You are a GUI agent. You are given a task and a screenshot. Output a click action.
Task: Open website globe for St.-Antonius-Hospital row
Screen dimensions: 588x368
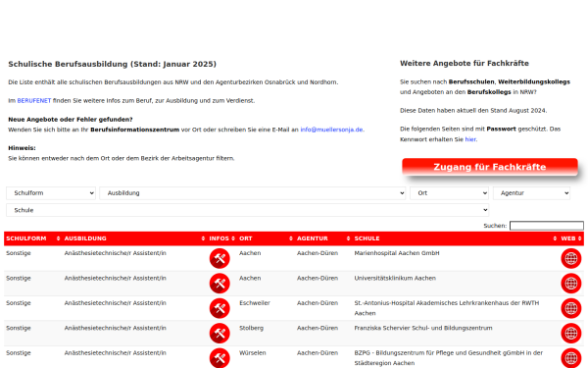point(571,308)
